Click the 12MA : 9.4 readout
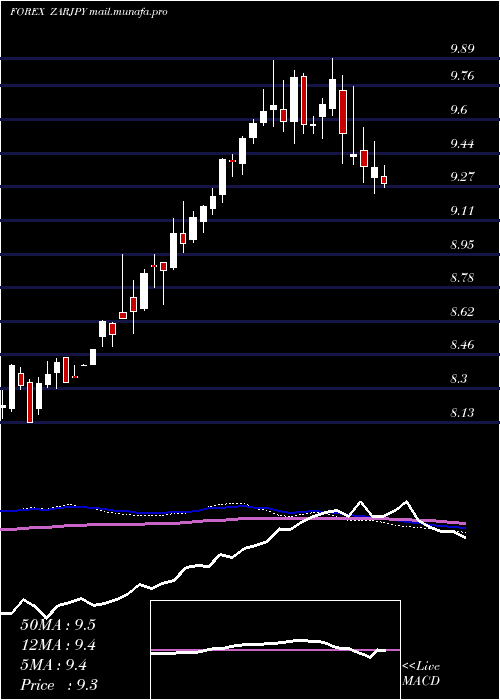Viewport: 500px width, 700px height. click(58, 645)
